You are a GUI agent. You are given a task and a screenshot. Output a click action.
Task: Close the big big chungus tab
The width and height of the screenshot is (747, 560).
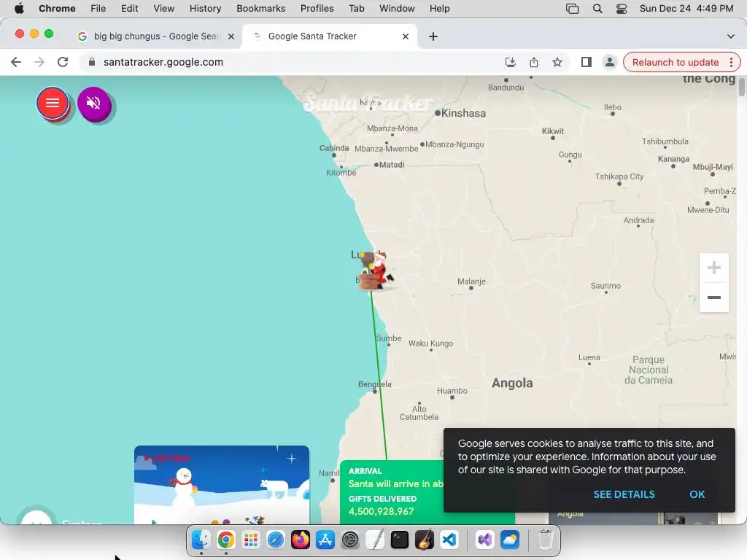pyautogui.click(x=231, y=36)
